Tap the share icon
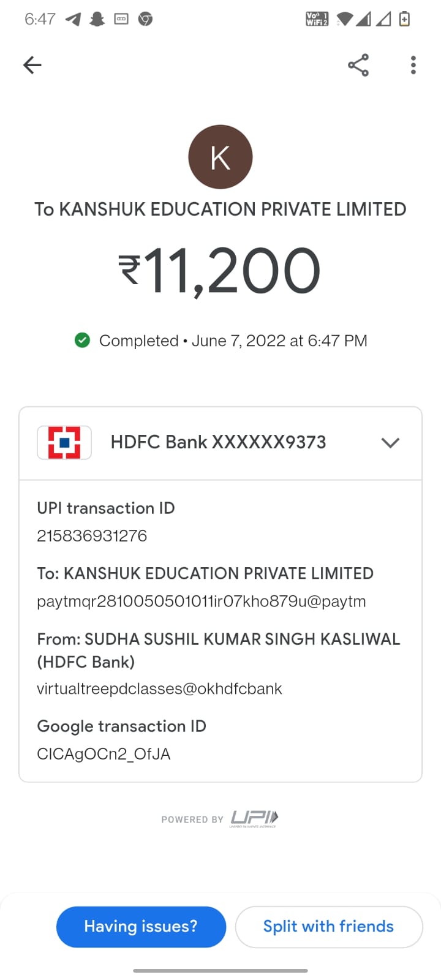 (358, 65)
